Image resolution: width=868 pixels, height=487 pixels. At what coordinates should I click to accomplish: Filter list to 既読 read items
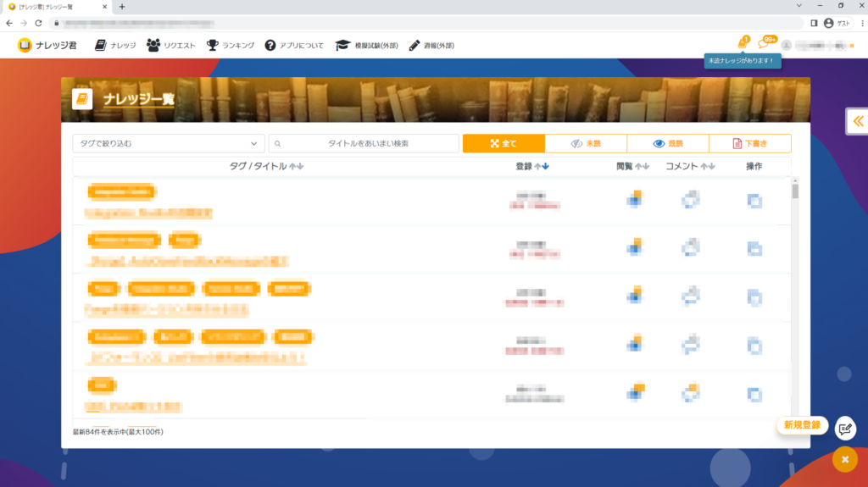[x=667, y=144]
